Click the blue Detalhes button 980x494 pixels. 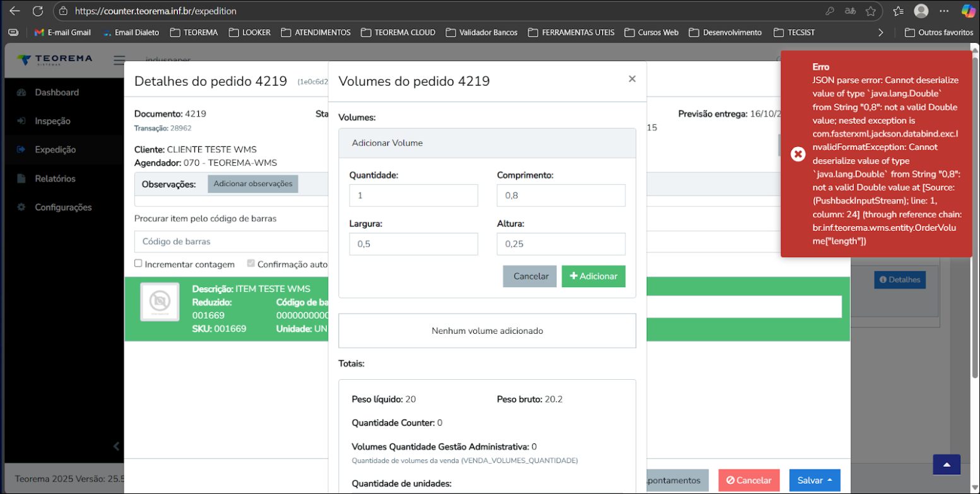click(899, 279)
